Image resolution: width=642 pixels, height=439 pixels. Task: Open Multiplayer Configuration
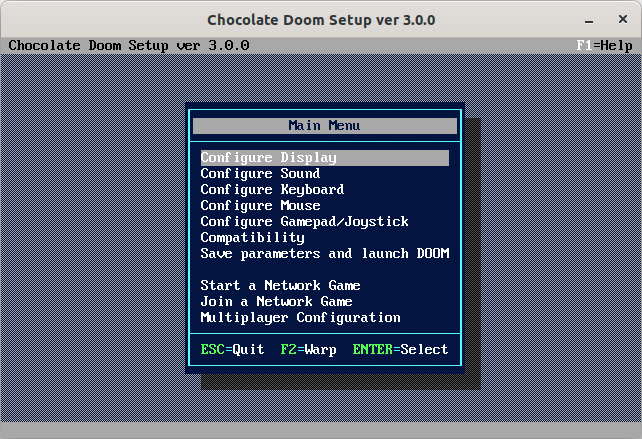(301, 317)
